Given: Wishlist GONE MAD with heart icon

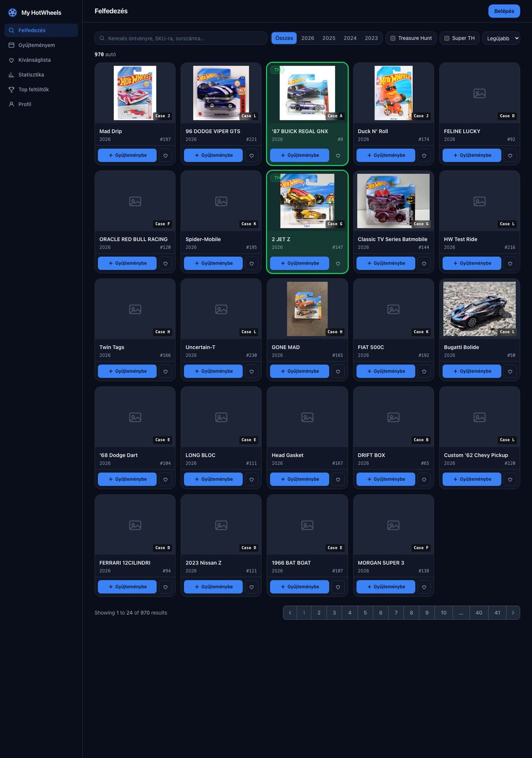Looking at the screenshot, I should pyautogui.click(x=338, y=372).
